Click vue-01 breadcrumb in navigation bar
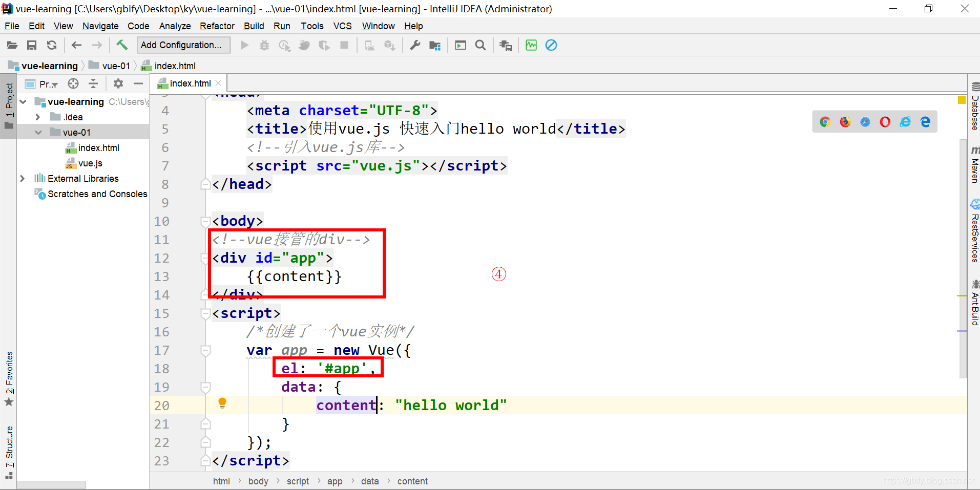Image resolution: width=980 pixels, height=490 pixels. 110,66
